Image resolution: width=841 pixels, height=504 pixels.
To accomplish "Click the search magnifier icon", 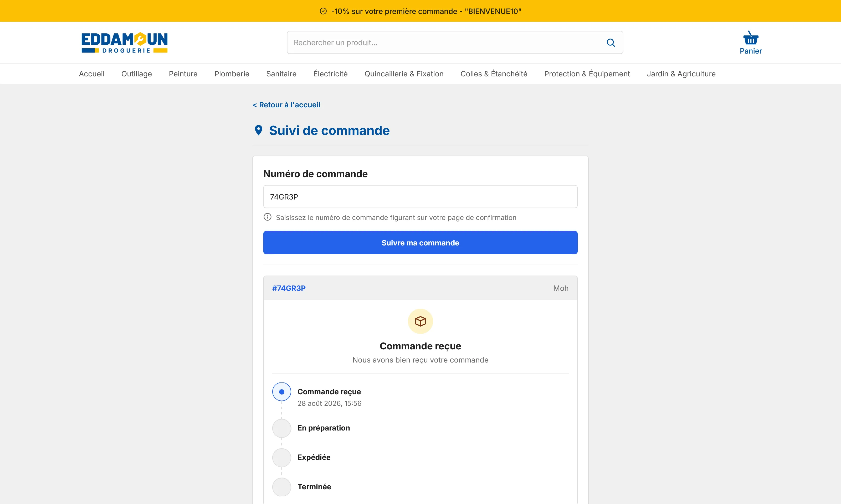I will (x=611, y=43).
